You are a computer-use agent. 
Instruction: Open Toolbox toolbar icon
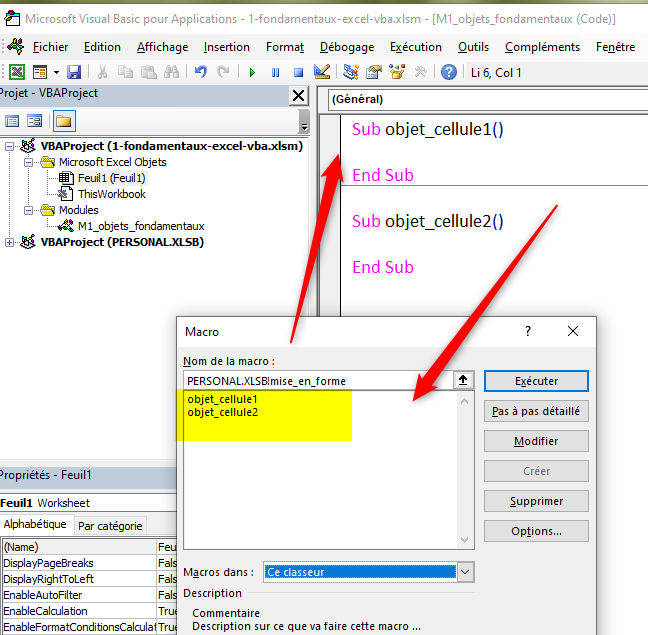pyautogui.click(x=420, y=72)
